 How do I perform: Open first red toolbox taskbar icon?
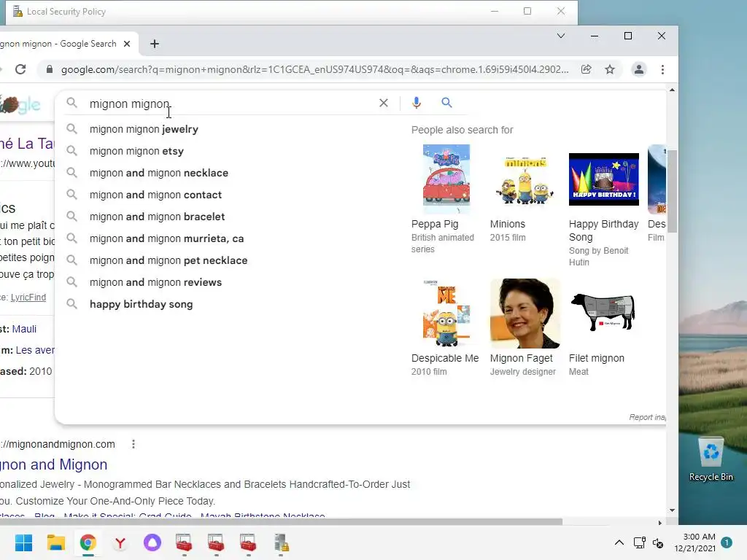[x=184, y=542]
